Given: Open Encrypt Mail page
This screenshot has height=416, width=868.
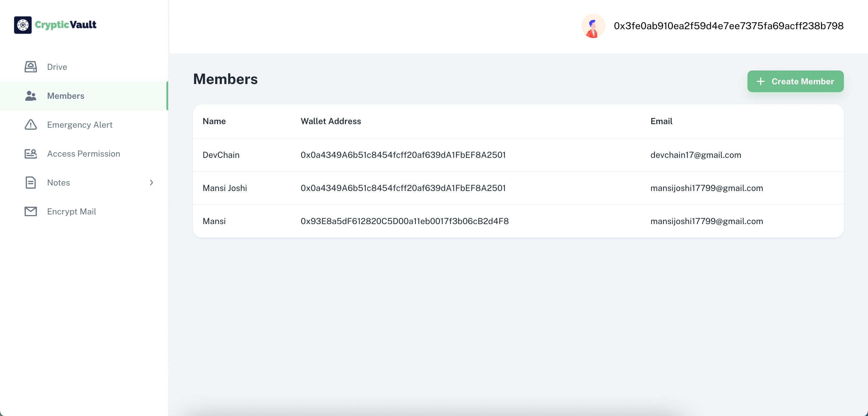Looking at the screenshot, I should point(84,211).
